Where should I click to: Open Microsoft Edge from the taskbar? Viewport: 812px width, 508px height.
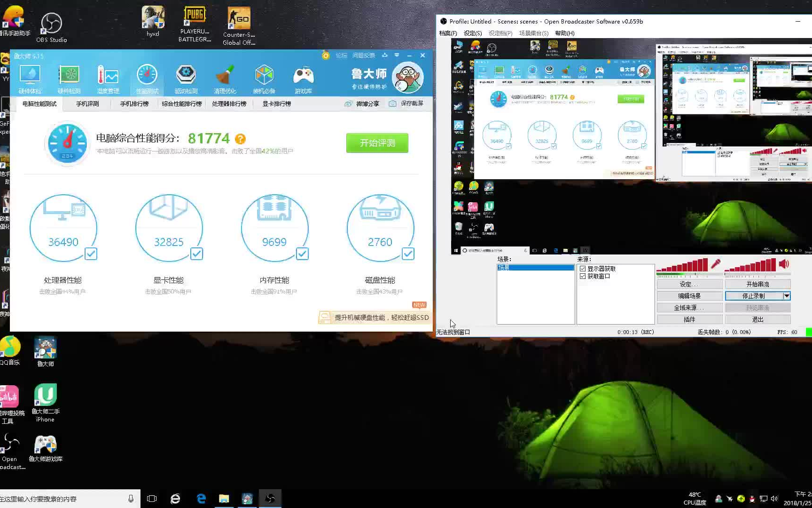coord(201,499)
